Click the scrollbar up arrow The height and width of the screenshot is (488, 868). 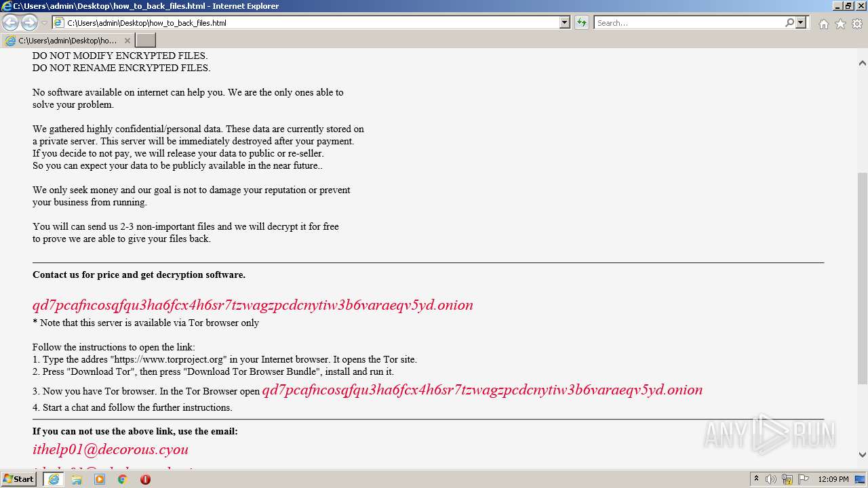(x=863, y=63)
